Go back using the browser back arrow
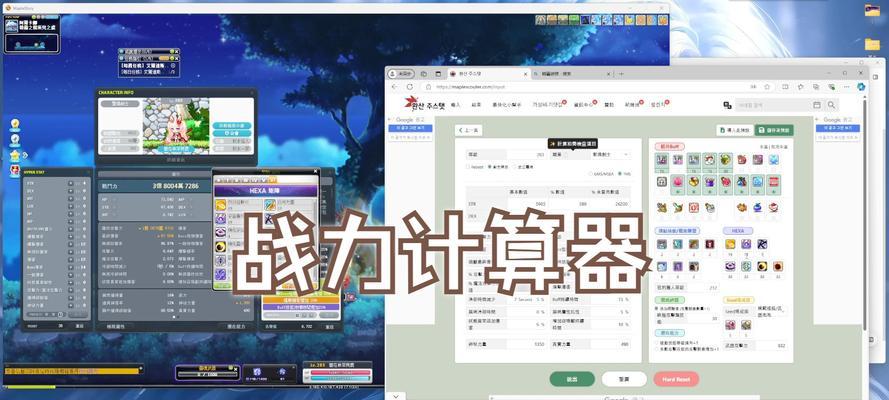 pos(395,87)
